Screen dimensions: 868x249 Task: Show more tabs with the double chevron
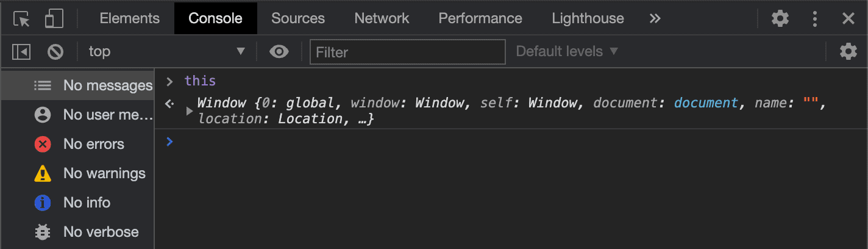(655, 19)
